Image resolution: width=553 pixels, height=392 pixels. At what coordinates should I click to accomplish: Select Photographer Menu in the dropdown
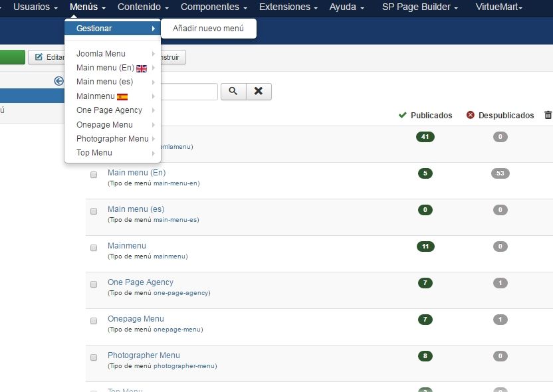[x=112, y=139]
